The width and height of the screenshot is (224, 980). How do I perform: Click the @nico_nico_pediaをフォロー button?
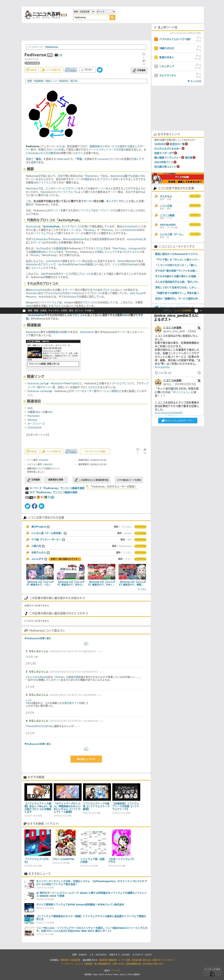click(178, 420)
